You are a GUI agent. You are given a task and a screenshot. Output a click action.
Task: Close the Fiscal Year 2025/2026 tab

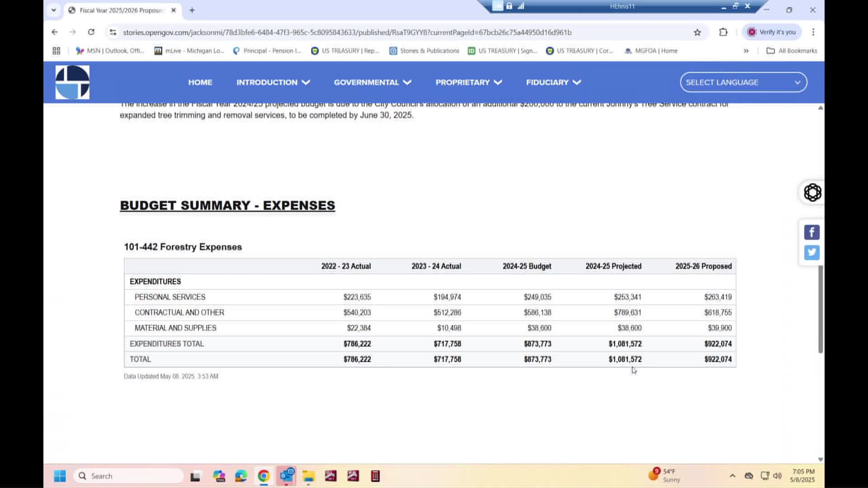[173, 10]
